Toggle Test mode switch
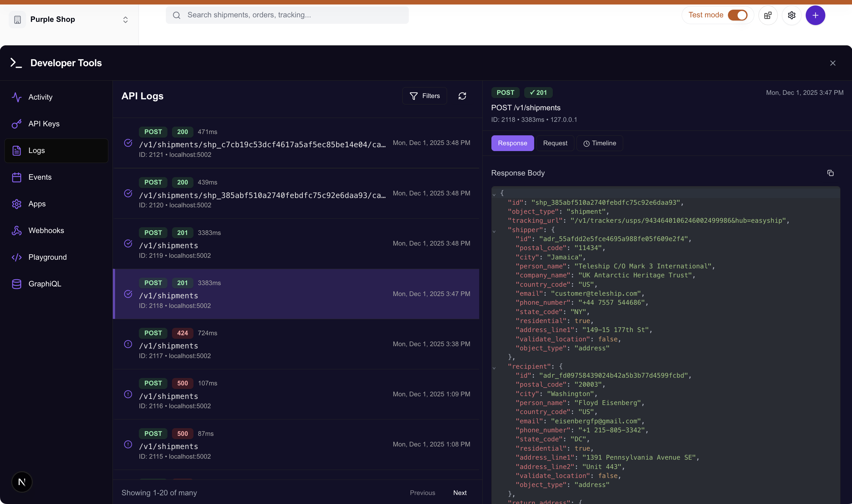Image resolution: width=852 pixels, height=504 pixels. coord(737,15)
